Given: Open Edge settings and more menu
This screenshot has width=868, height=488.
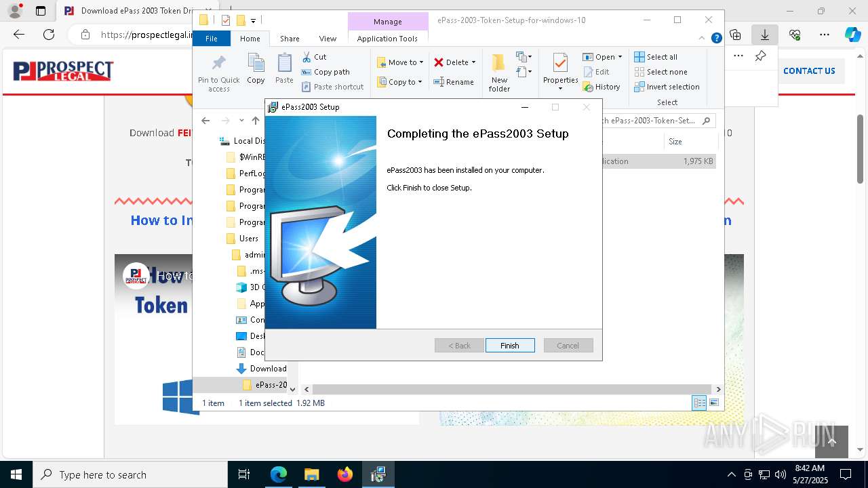Looking at the screenshot, I should (x=825, y=35).
